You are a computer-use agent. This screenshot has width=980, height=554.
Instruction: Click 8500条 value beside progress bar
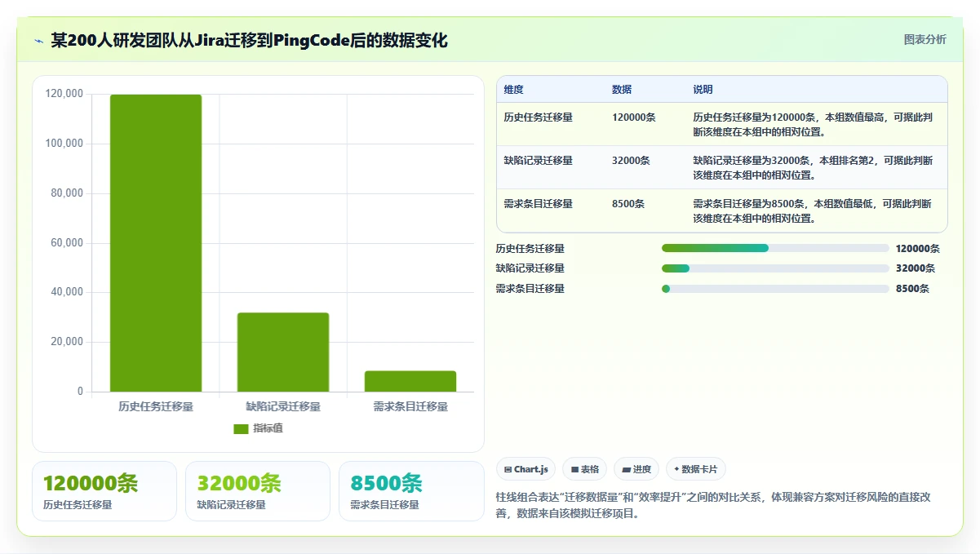912,289
